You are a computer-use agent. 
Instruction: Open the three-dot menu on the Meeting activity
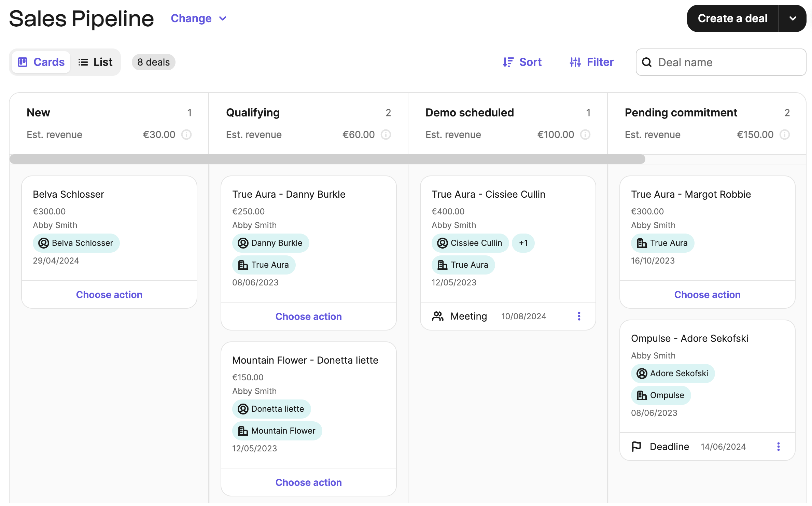pyautogui.click(x=579, y=316)
